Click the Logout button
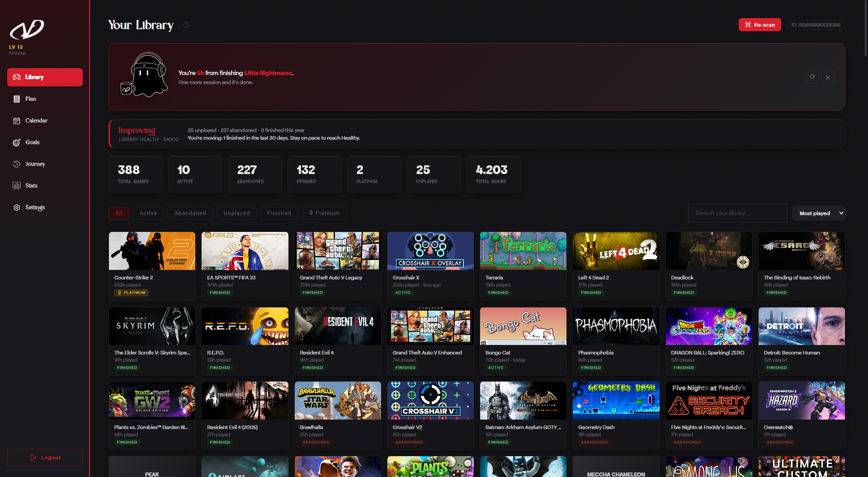Viewport: 868px width, 477px height. pos(45,458)
